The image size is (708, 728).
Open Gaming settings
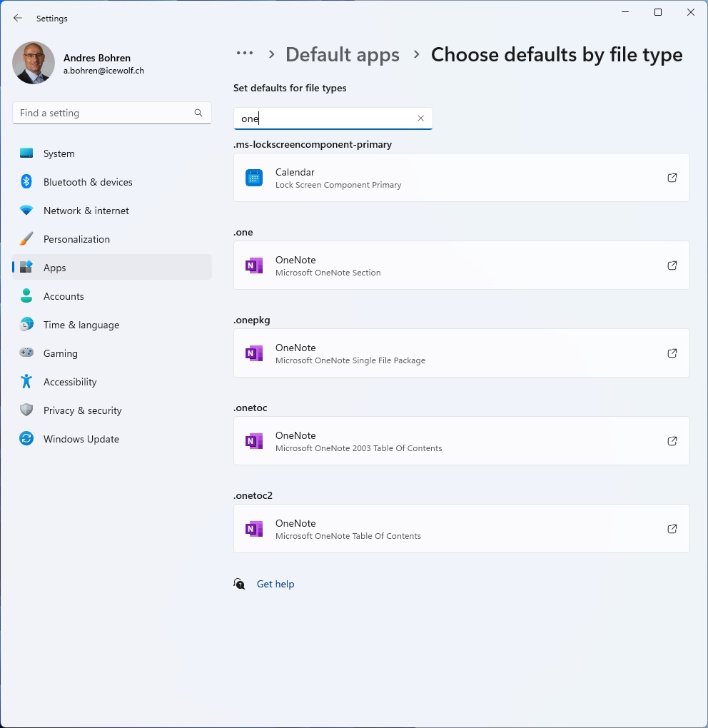112,353
